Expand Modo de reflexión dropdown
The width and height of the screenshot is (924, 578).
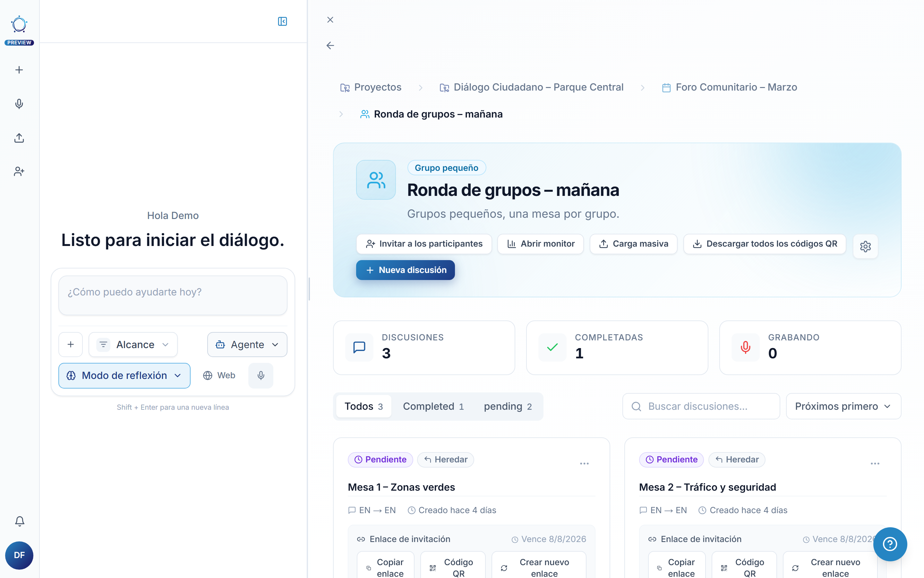coord(124,375)
